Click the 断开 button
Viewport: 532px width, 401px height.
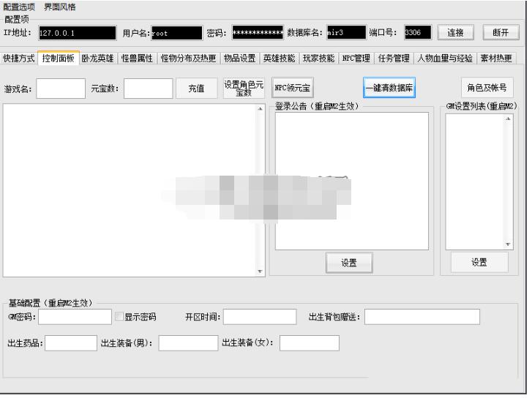501,33
